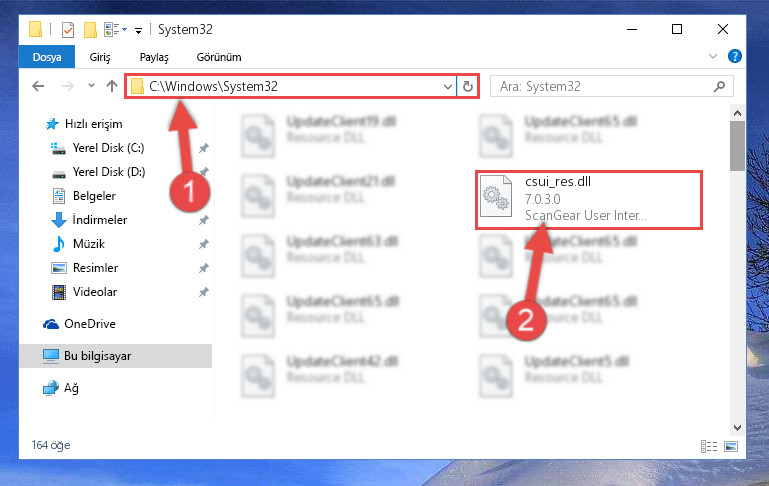Viewport: 769px width, 486px height.
Task: Open the Help question mark icon
Action: pos(734,56)
